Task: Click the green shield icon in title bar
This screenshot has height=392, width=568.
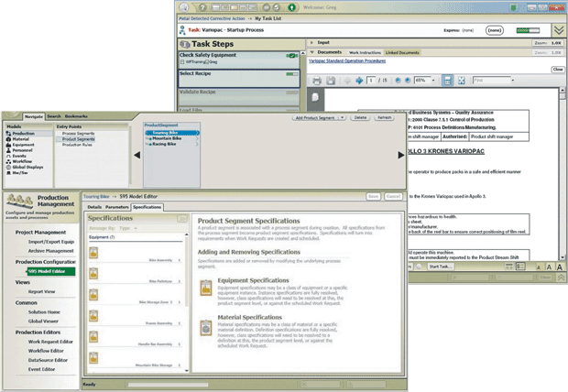Action: 513,7
